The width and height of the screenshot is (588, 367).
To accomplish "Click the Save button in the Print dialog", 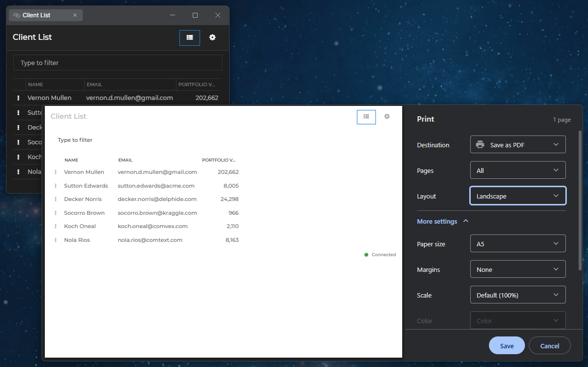I will (507, 346).
